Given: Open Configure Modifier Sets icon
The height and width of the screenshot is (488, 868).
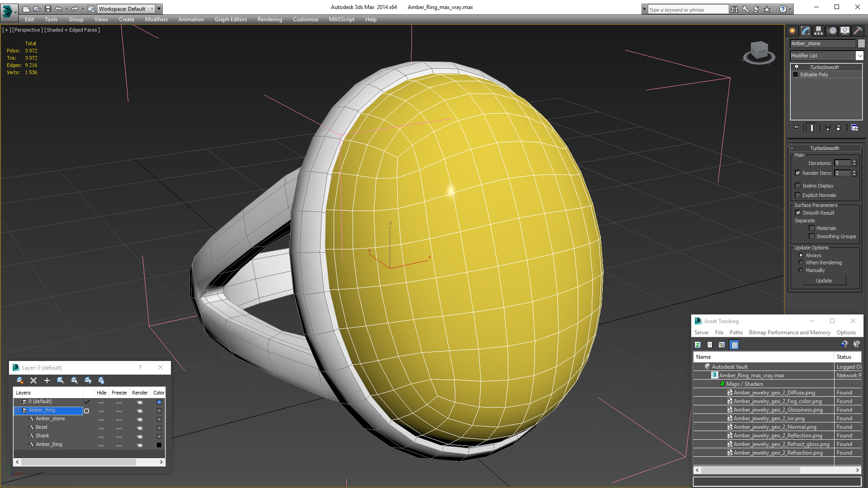Looking at the screenshot, I should [854, 128].
